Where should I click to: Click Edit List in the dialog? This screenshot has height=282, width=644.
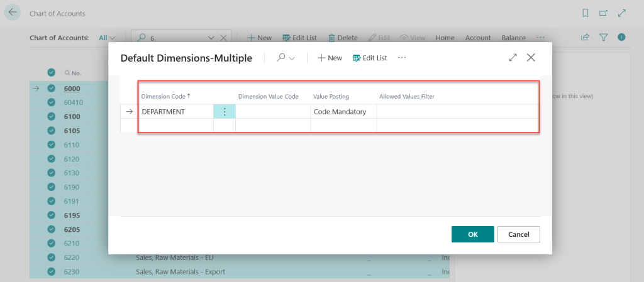coord(370,58)
